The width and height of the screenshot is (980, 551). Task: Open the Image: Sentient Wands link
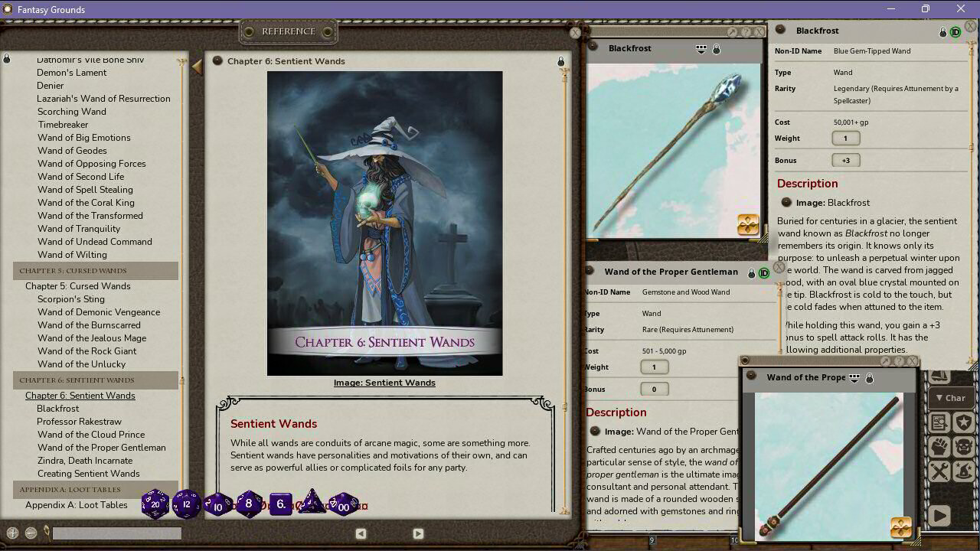[x=384, y=382]
